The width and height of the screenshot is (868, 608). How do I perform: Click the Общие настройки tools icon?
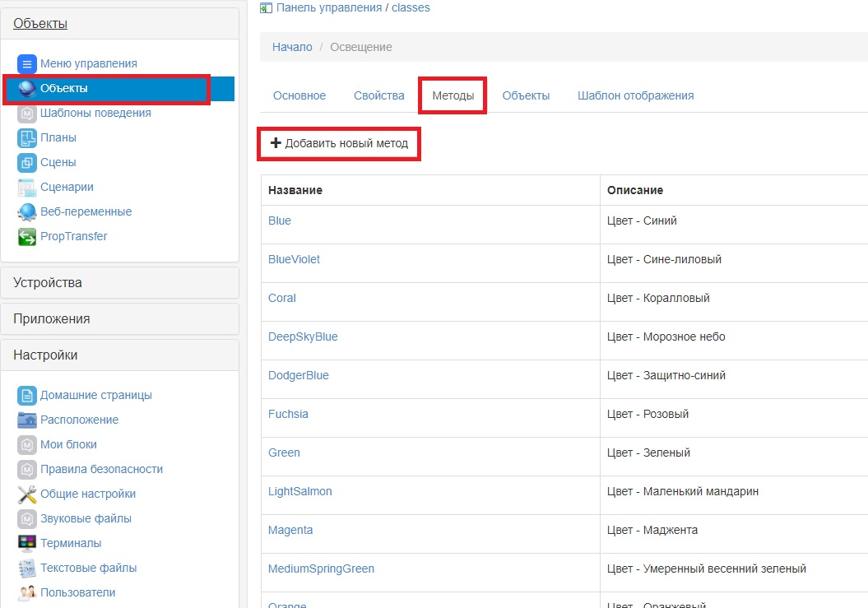click(27, 494)
